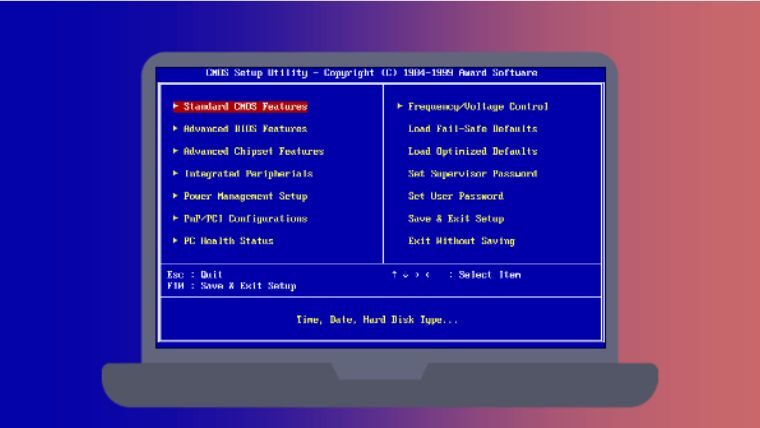Click Save & Exit Setup option
The width and height of the screenshot is (760, 428).
coord(455,219)
